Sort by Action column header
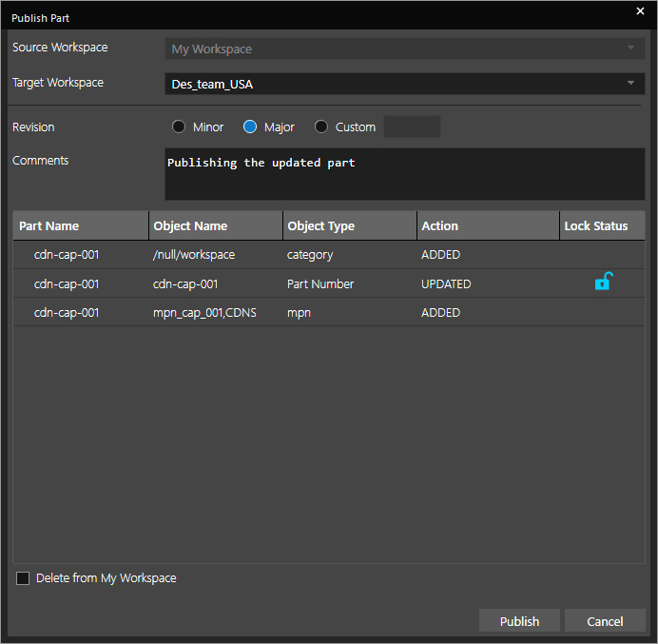Screen dimensions: 658x644 pos(488,225)
